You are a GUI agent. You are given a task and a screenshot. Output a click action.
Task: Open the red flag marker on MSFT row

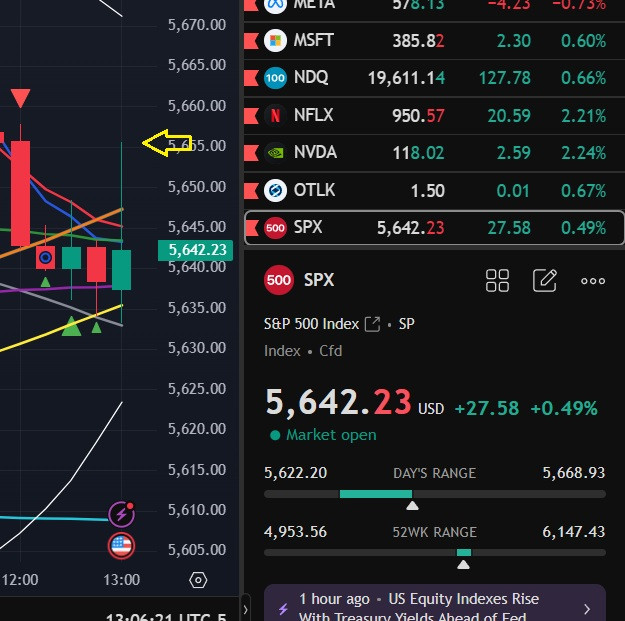click(251, 41)
